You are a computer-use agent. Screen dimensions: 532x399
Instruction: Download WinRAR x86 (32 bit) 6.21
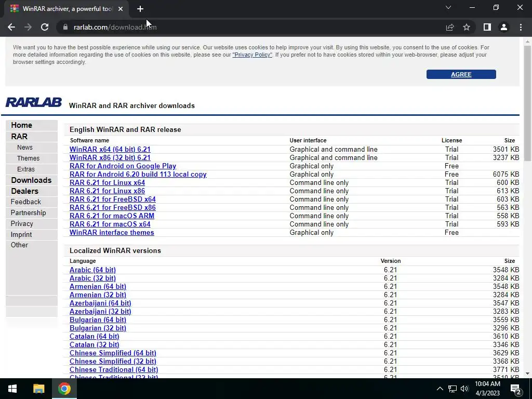pos(110,158)
